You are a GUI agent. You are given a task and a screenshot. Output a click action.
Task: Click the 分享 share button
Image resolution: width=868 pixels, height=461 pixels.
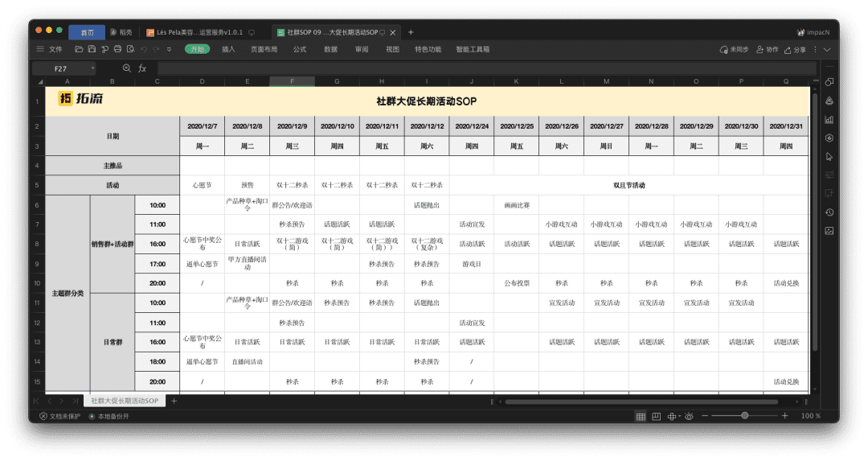[x=796, y=50]
